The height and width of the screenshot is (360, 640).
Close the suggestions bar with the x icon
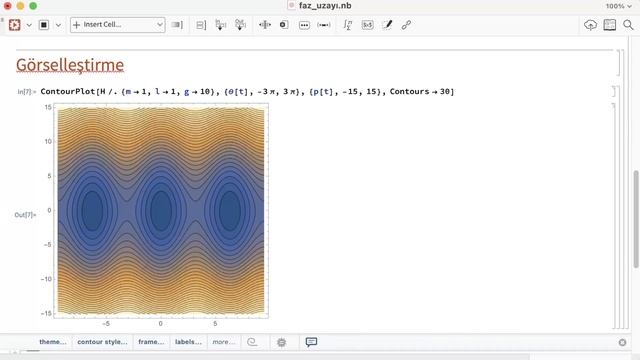[x=622, y=342]
